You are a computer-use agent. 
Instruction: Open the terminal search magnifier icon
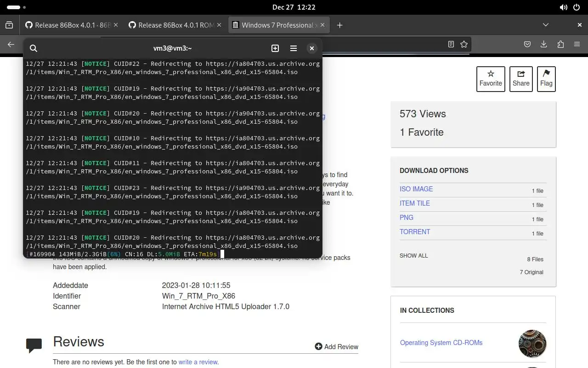pos(33,48)
